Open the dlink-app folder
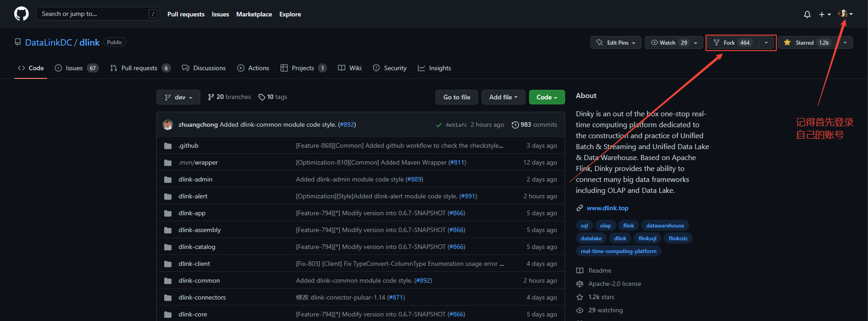This screenshot has width=868, height=321. [x=192, y=213]
